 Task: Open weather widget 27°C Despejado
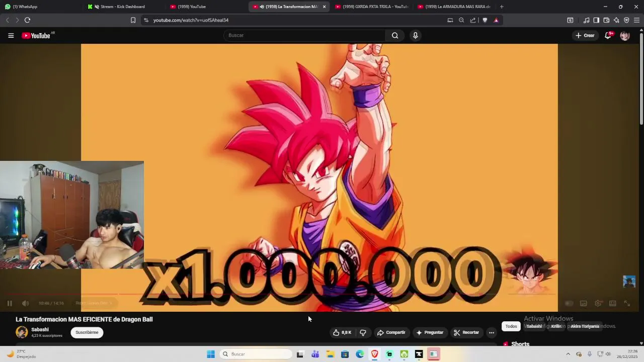click(x=21, y=354)
